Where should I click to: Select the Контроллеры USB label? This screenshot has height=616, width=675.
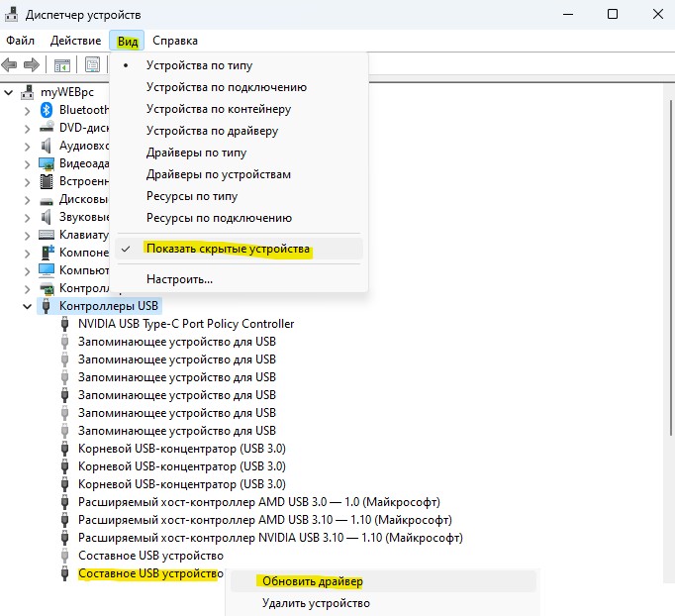[x=109, y=306]
